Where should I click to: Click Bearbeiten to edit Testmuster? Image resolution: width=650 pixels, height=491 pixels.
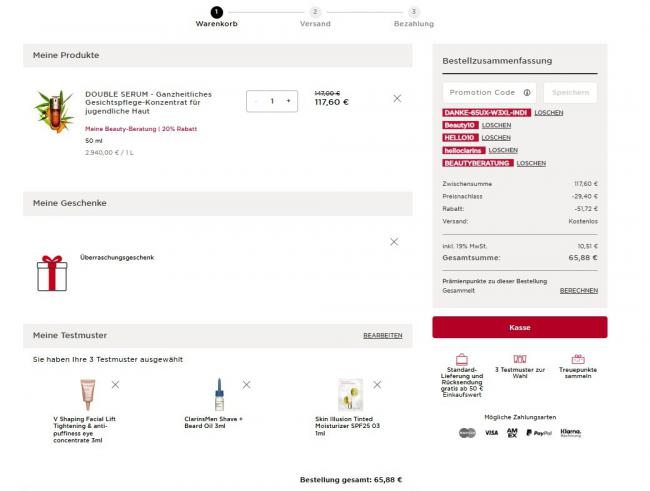pyautogui.click(x=382, y=335)
